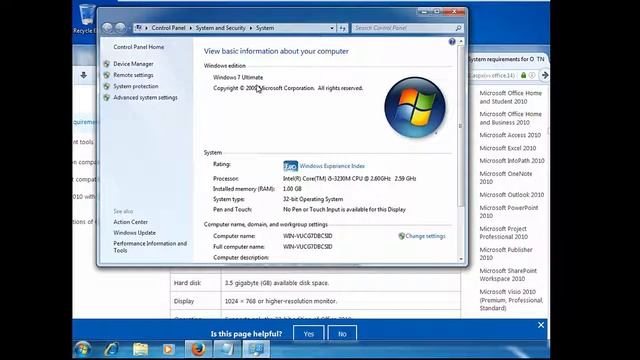Open the Windows Start orb

click(83, 349)
